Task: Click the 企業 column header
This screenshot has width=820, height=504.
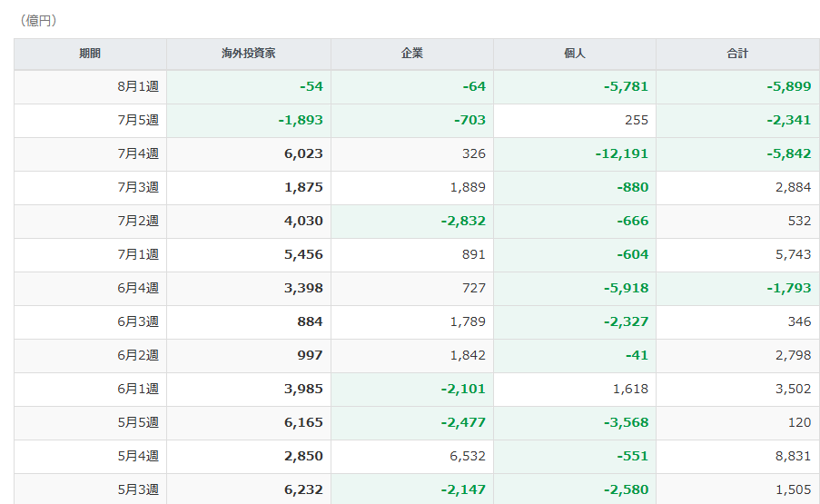Action: (412, 54)
